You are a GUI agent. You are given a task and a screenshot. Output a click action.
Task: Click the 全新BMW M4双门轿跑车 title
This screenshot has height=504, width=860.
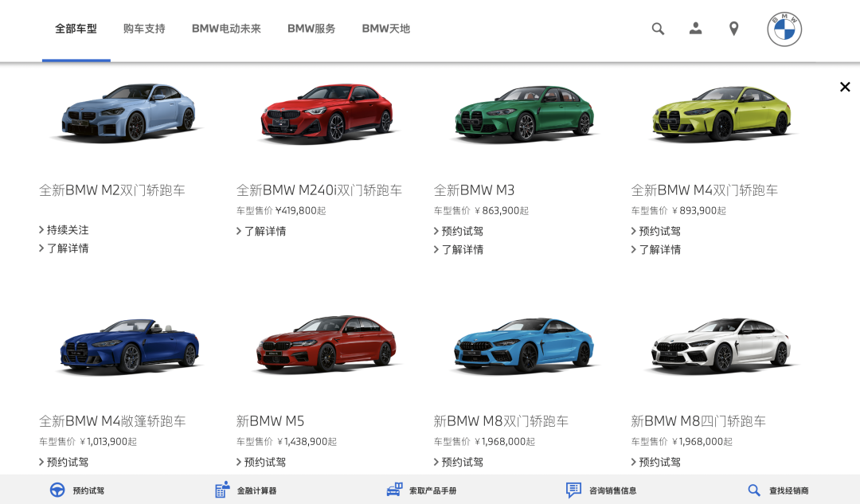coord(704,190)
